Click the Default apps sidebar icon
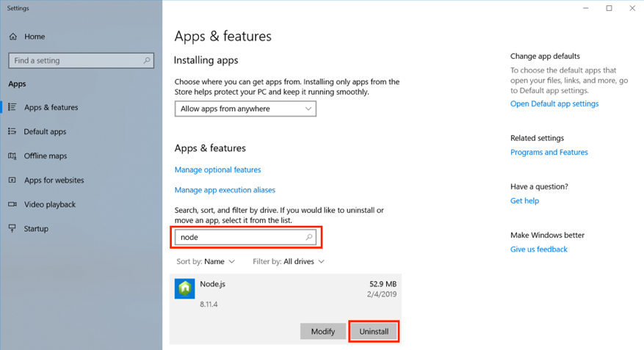Screen dimensions: 644x350 click(x=12, y=131)
